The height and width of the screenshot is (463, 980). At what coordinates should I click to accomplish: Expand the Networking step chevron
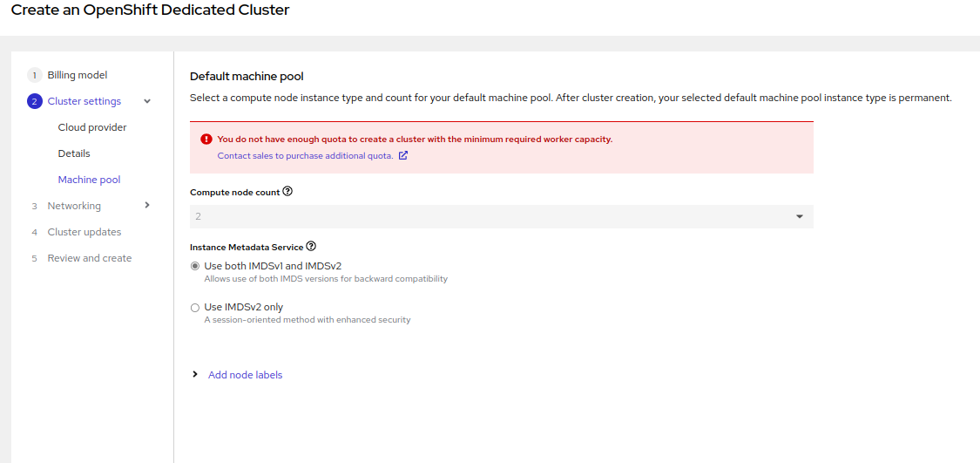click(147, 206)
